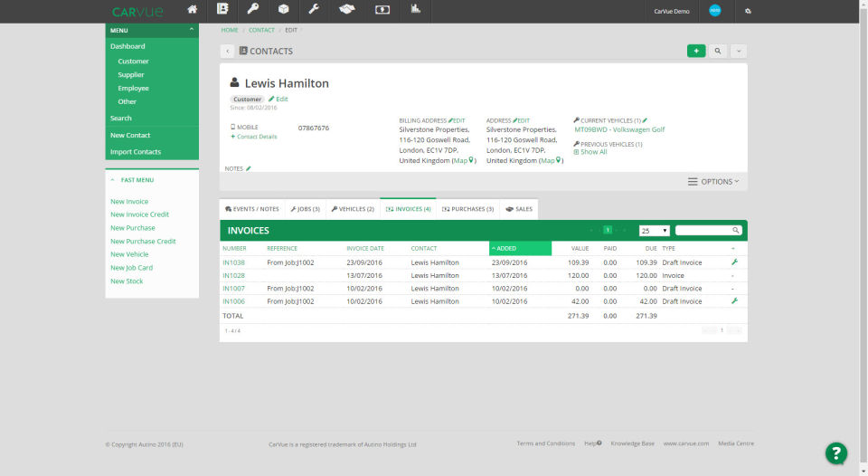Click the handshake icon in top bar
Screen dimensions: 868x476
coord(346,11)
